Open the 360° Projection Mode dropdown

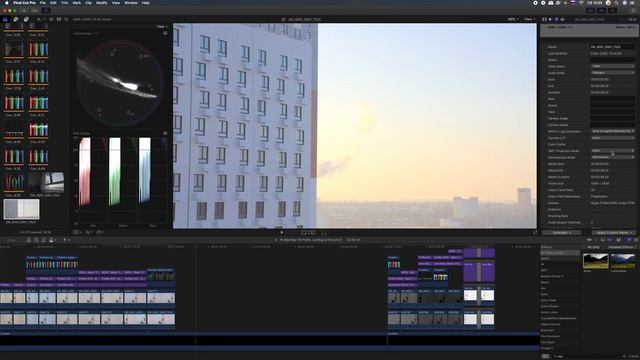[x=613, y=151]
